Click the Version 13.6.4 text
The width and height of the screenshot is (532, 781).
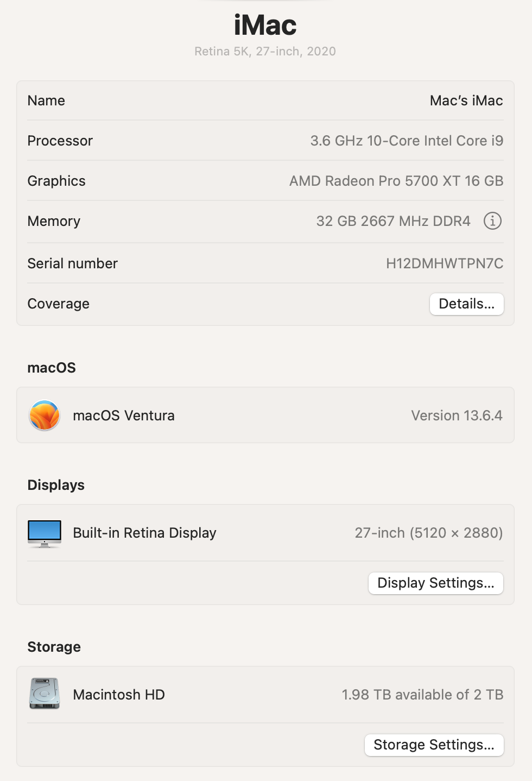click(x=457, y=416)
